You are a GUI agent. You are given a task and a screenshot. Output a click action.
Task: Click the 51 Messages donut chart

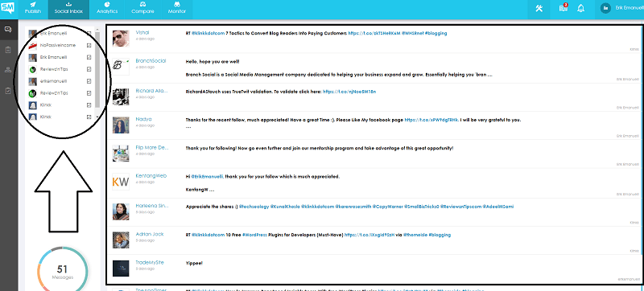click(x=63, y=271)
